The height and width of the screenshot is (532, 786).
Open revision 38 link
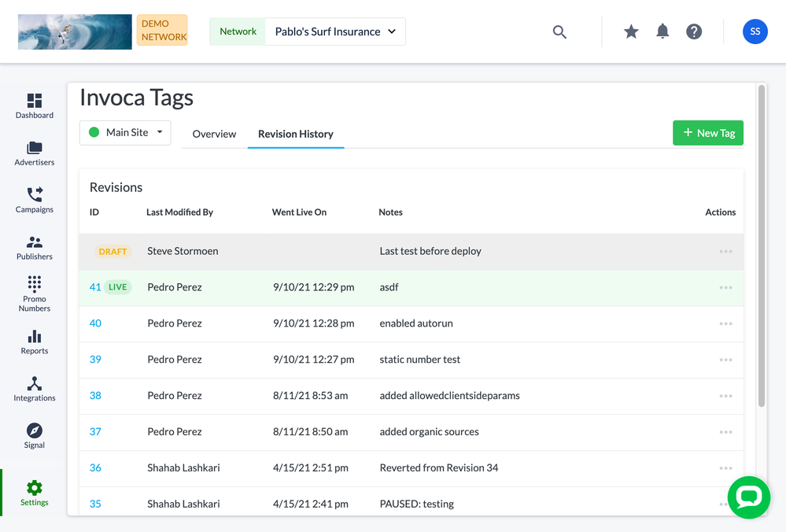pyautogui.click(x=95, y=395)
